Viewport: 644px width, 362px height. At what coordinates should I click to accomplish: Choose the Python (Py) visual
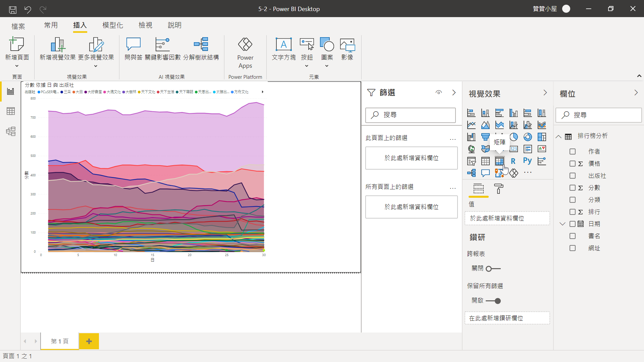pyautogui.click(x=528, y=161)
